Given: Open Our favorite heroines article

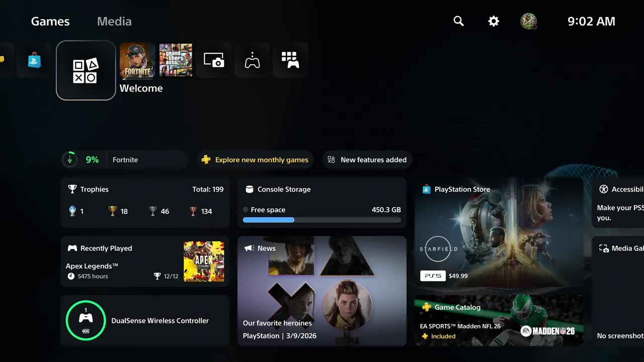Looking at the screenshot, I should (x=277, y=323).
